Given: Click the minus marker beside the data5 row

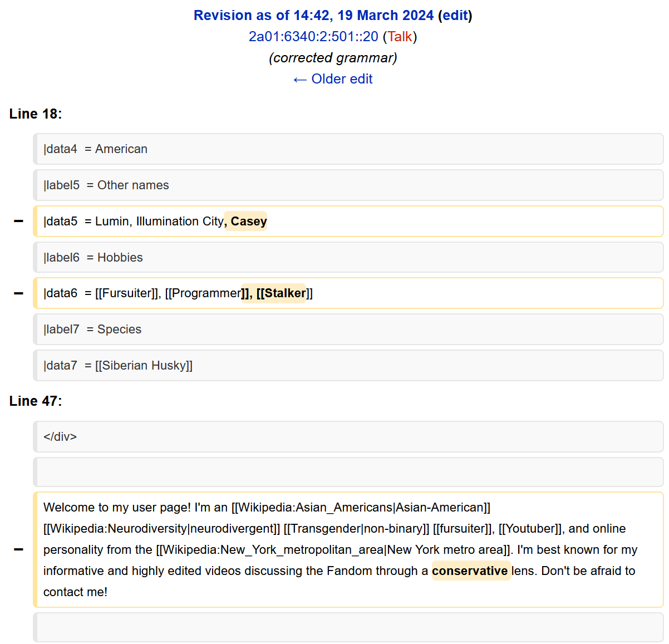Looking at the screenshot, I should point(18,222).
